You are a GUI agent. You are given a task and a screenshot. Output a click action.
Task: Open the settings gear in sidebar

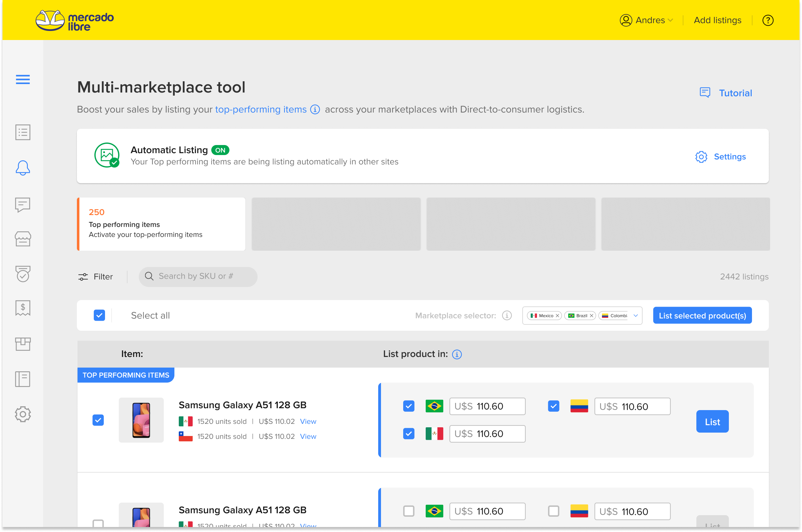[23, 414]
